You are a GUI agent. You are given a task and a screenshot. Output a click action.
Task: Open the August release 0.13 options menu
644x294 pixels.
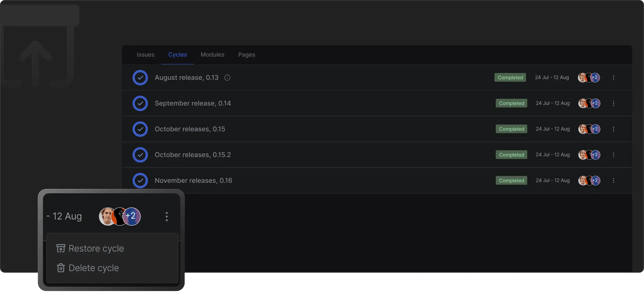point(613,78)
